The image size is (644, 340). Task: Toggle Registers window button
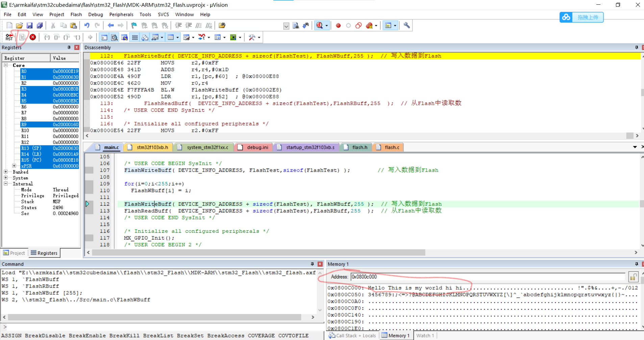click(x=135, y=37)
